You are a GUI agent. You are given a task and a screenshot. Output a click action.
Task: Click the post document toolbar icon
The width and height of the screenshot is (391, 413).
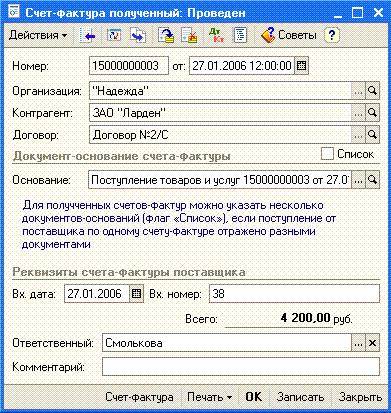(x=166, y=35)
